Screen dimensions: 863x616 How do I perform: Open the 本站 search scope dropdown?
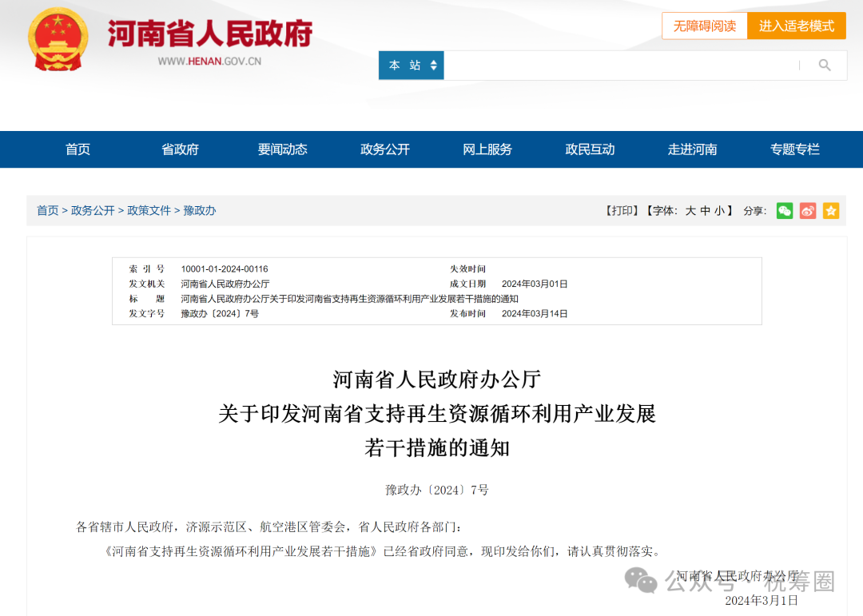tap(412, 66)
